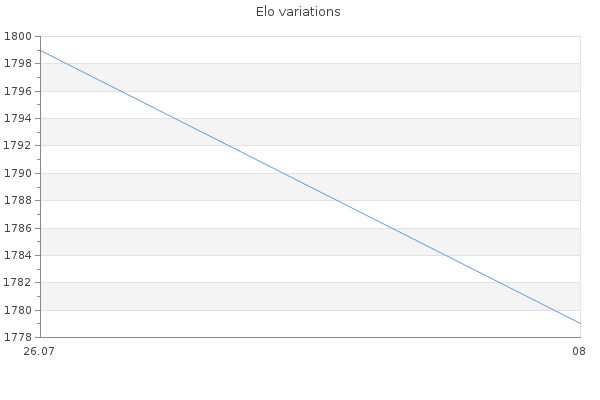Select the 1800 y-axis label
600x400 pixels.
coord(18,37)
